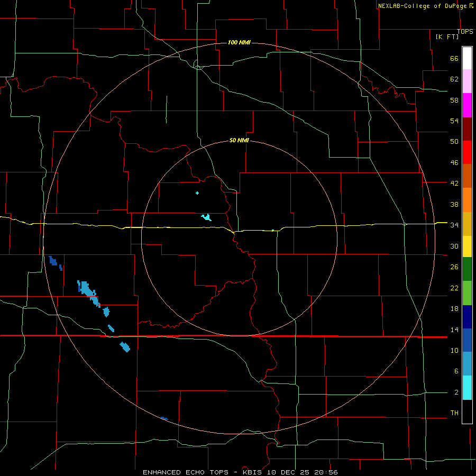The height and width of the screenshot is (476, 476).
Task: Click the legend value 38
Action: click(x=454, y=204)
